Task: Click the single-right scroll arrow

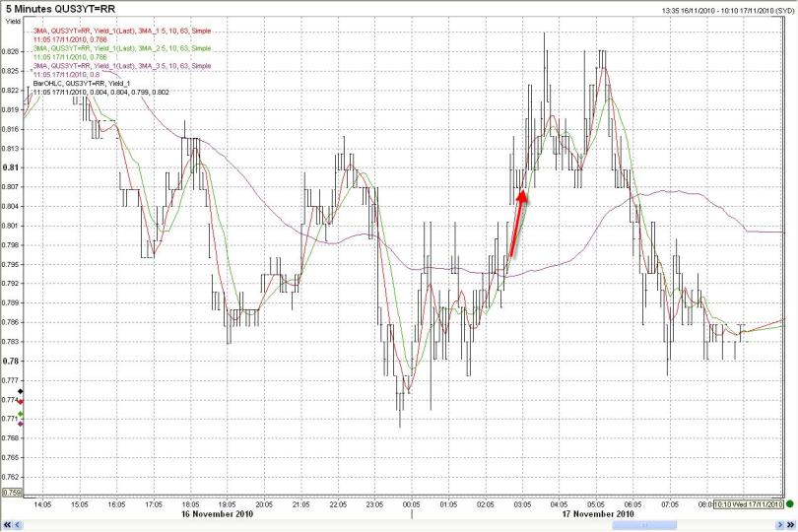Action: (780, 524)
